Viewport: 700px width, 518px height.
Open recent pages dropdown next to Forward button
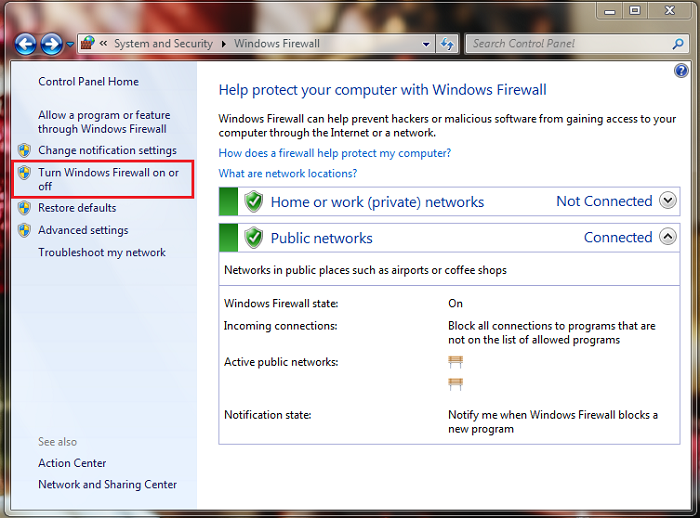70,44
